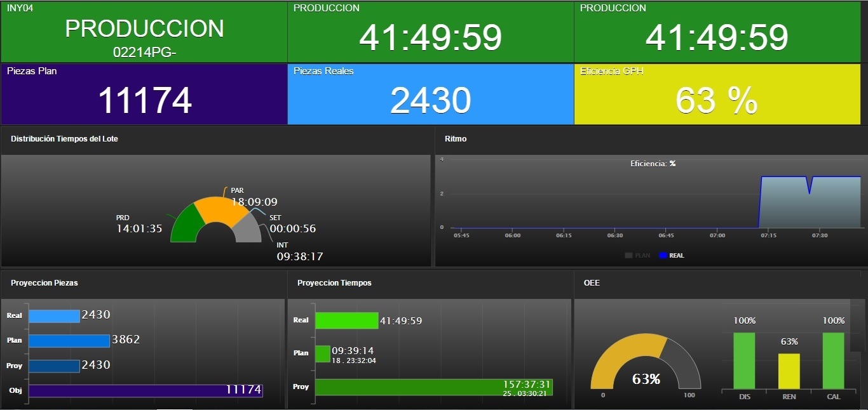Image resolution: width=868 pixels, height=410 pixels.
Task: Click the INY04 PRODUCCION status tile
Action: pos(144,32)
